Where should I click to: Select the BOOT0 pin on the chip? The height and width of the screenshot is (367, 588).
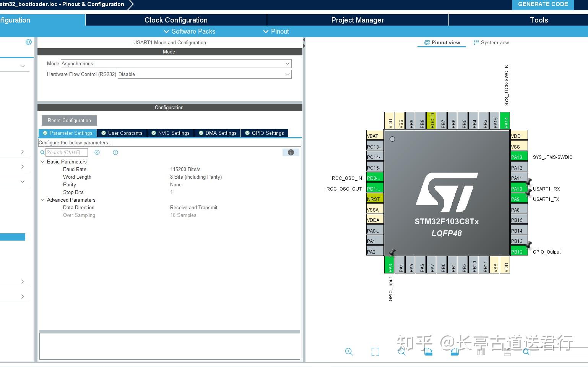[431, 121]
